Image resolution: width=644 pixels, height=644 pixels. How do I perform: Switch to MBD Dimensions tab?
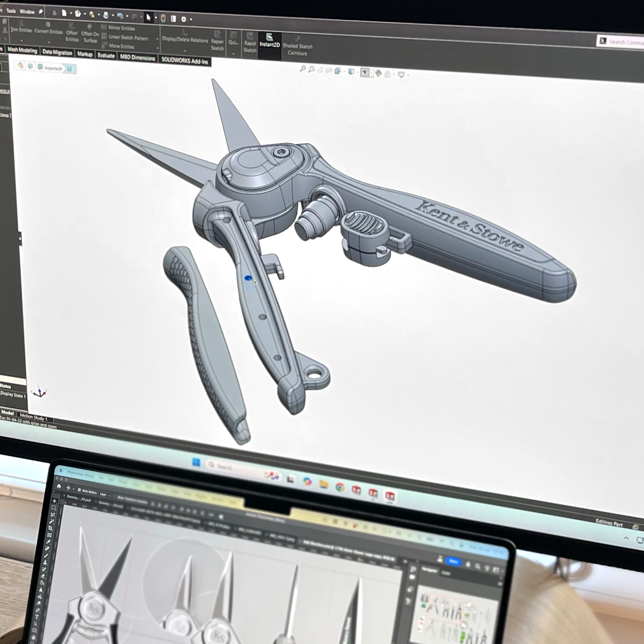click(x=138, y=57)
